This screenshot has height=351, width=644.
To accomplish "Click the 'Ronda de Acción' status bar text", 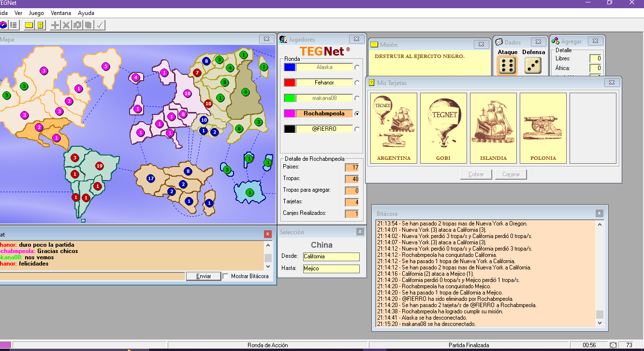I will (268, 345).
